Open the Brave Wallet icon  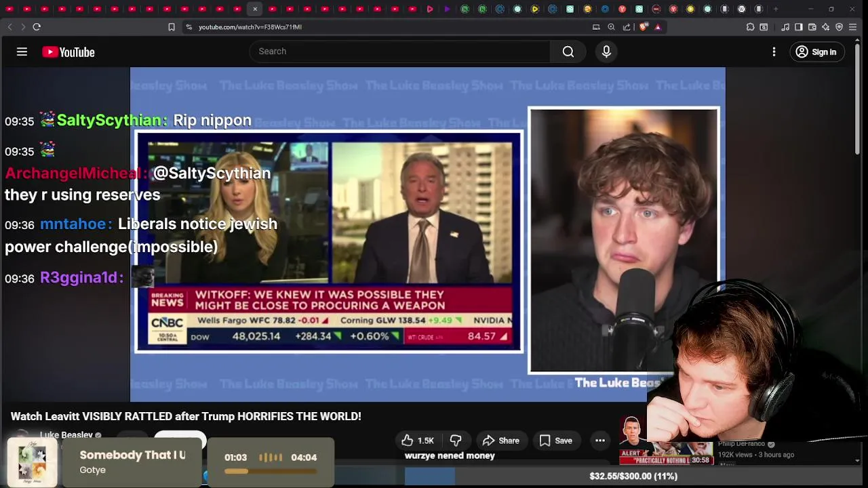[812, 27]
